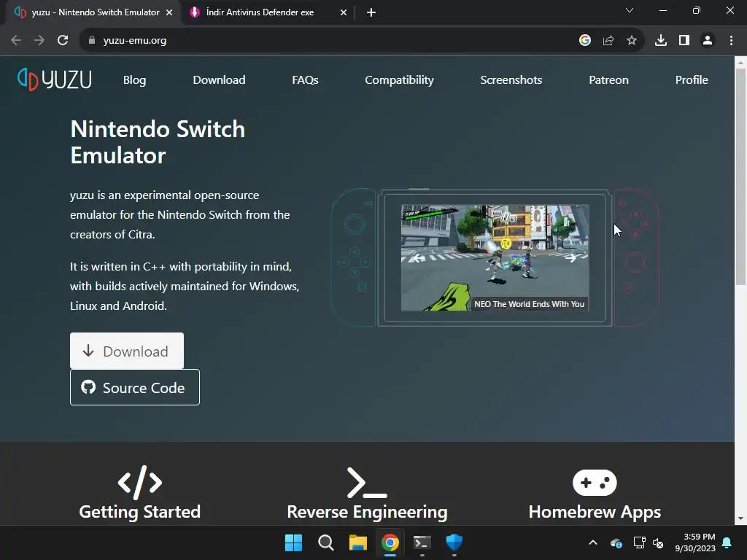Image resolution: width=747 pixels, height=560 pixels.
Task: Bookmark this page with the star
Action: pos(632,41)
